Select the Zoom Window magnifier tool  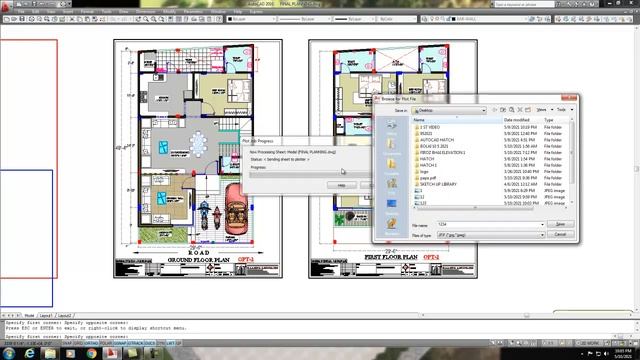(x=153, y=19)
